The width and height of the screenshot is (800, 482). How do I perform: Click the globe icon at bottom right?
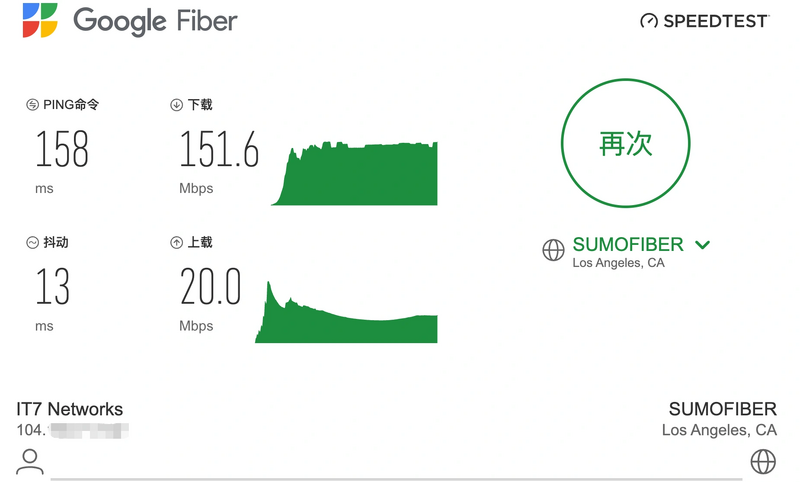coord(763,461)
